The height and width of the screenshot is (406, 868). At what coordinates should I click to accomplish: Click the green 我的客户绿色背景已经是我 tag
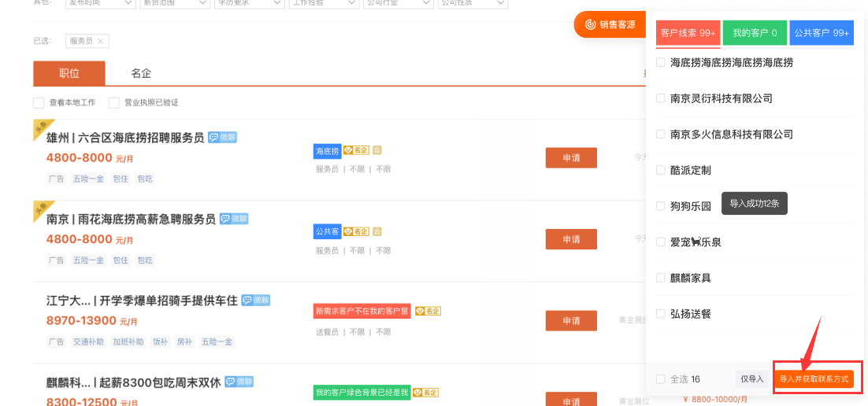click(x=362, y=393)
